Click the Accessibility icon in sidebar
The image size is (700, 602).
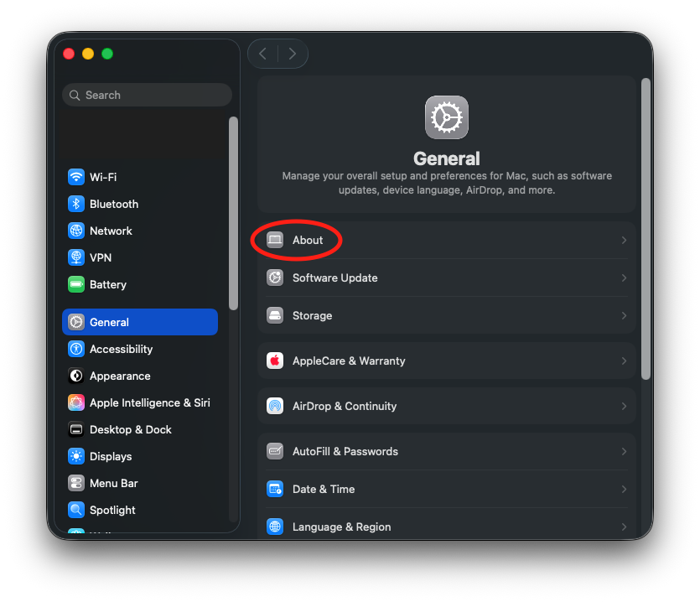76,349
